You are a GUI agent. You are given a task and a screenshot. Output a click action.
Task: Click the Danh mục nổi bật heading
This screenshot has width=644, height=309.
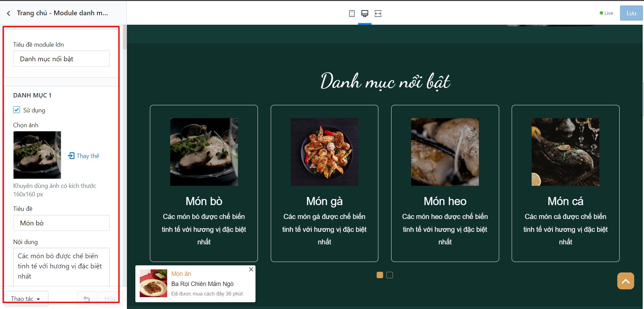(x=385, y=81)
